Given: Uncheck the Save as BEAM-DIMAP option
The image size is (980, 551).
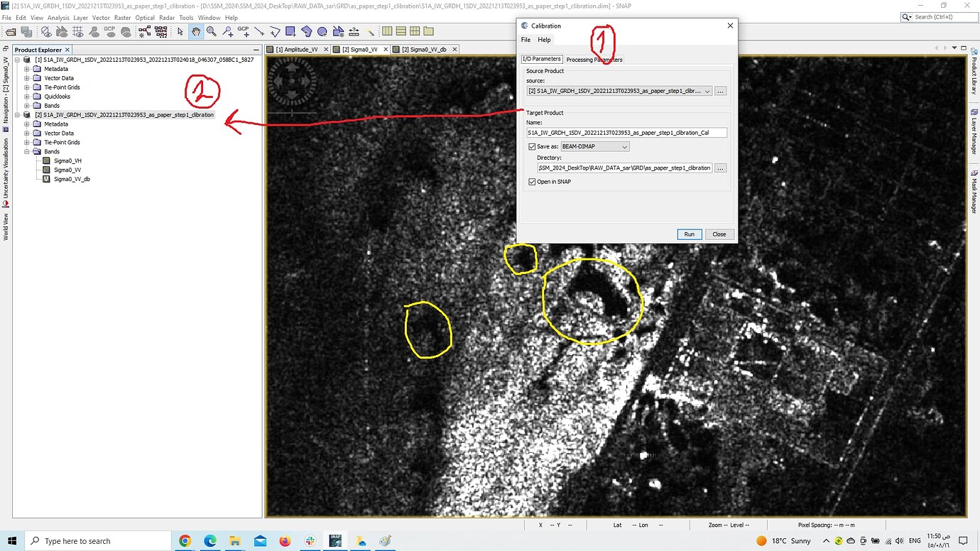Looking at the screenshot, I should tap(532, 146).
